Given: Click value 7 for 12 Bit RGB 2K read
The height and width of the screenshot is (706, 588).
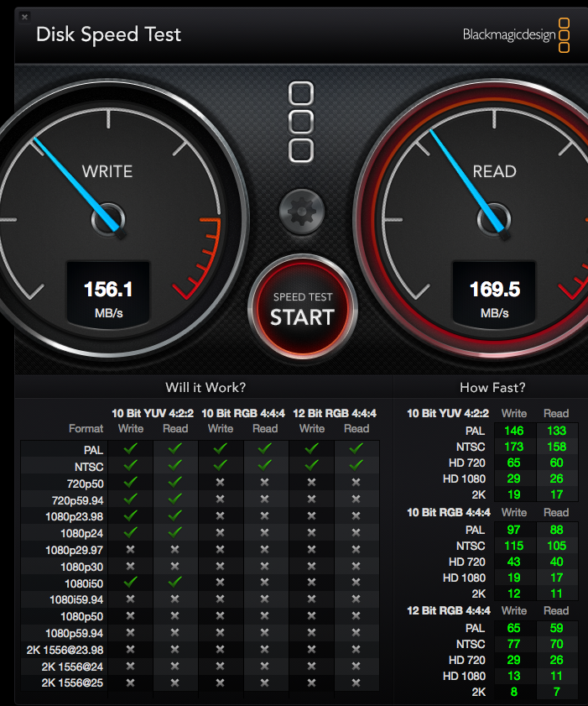Looking at the screenshot, I should [x=556, y=692].
